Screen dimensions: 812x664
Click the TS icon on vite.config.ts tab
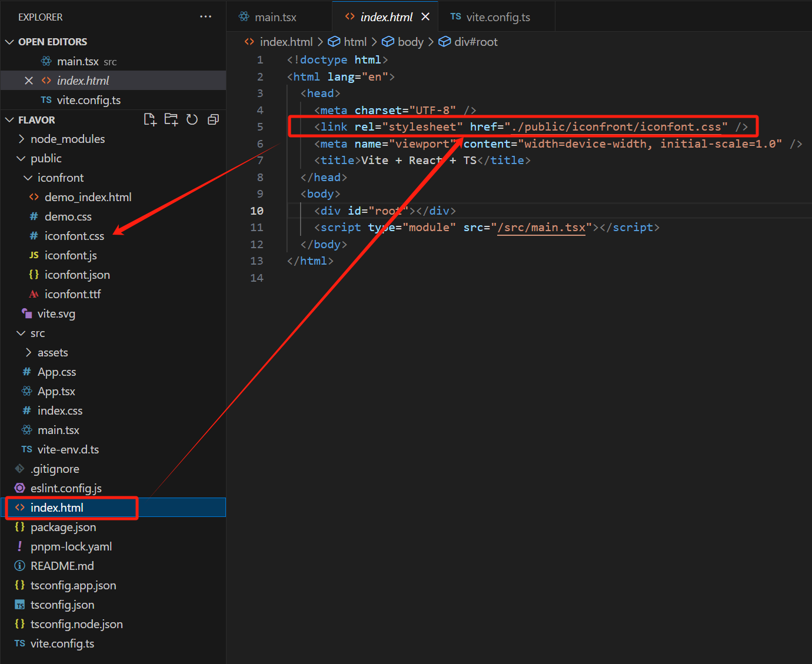point(455,16)
